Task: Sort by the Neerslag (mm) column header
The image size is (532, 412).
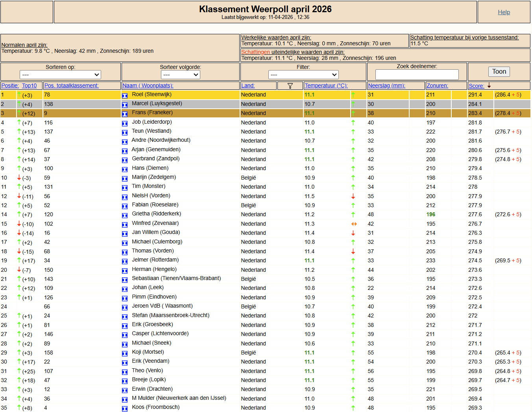Action: pyautogui.click(x=386, y=85)
